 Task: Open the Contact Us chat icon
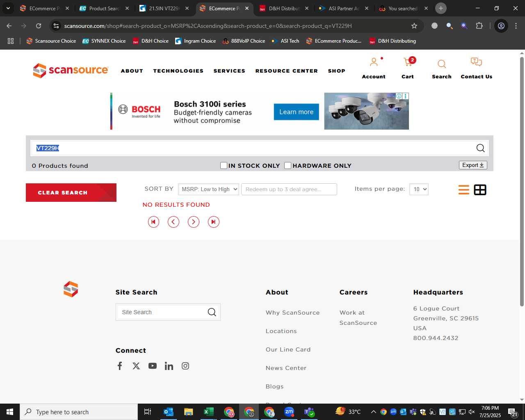click(476, 62)
